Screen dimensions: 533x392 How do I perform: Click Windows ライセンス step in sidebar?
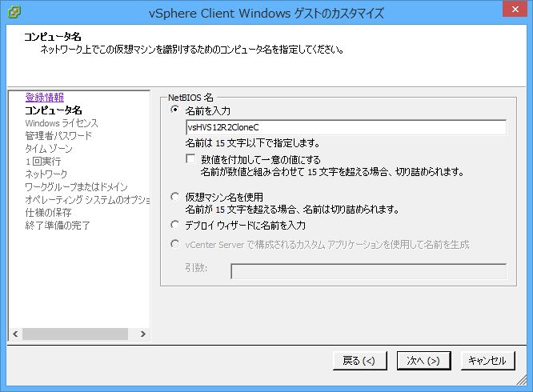coord(62,123)
